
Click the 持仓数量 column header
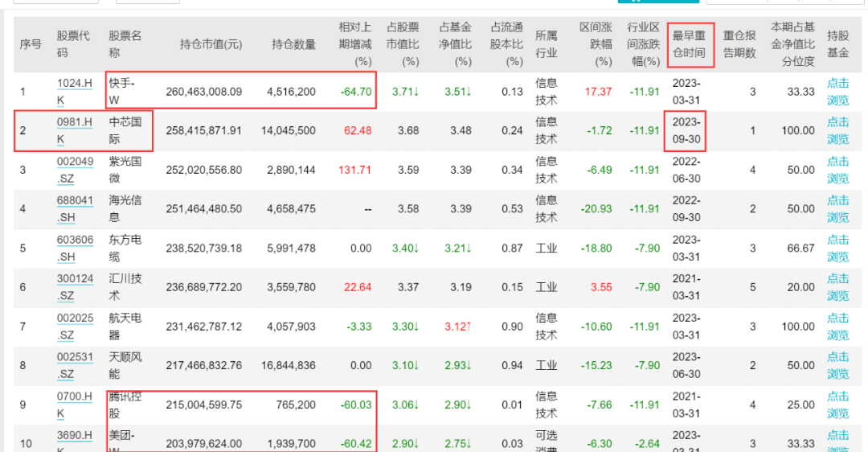293,44
